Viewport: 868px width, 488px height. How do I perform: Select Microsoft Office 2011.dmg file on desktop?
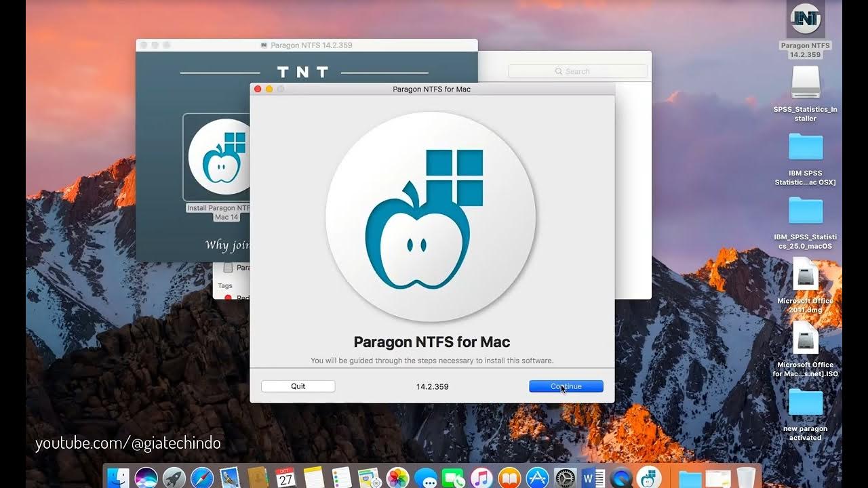(x=806, y=286)
